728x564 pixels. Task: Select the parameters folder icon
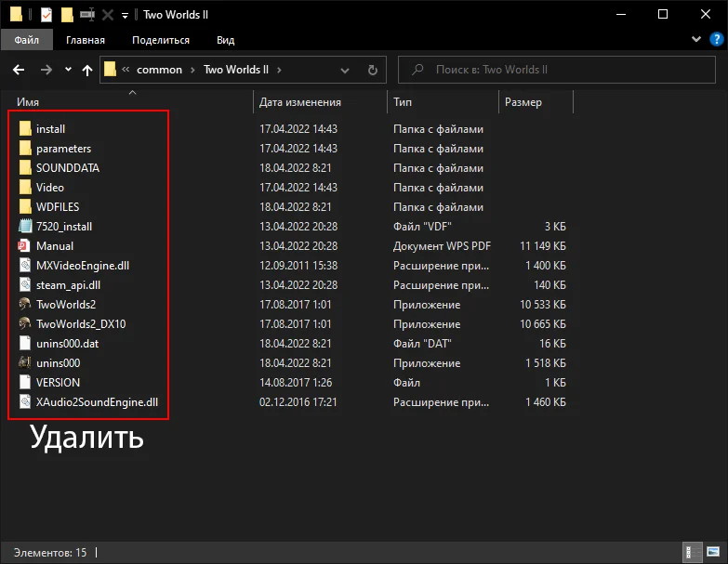point(25,148)
